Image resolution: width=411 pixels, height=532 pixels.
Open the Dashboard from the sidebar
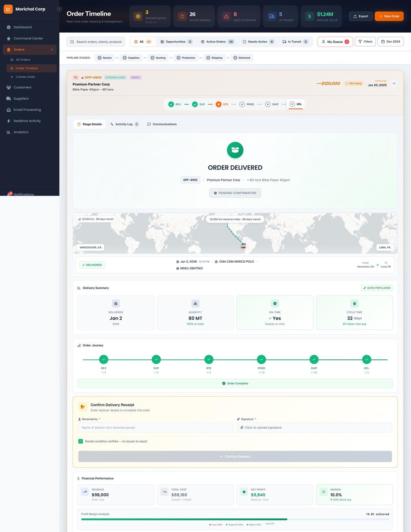[8, 27]
